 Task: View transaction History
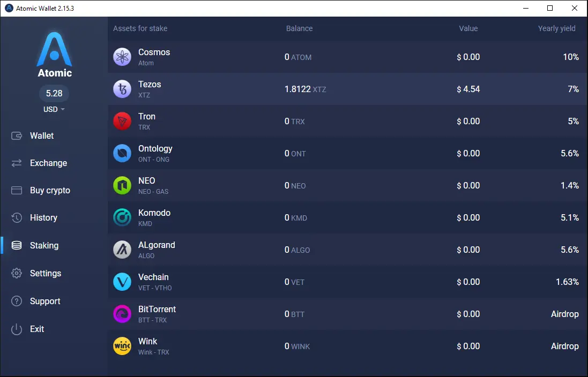[x=43, y=218]
